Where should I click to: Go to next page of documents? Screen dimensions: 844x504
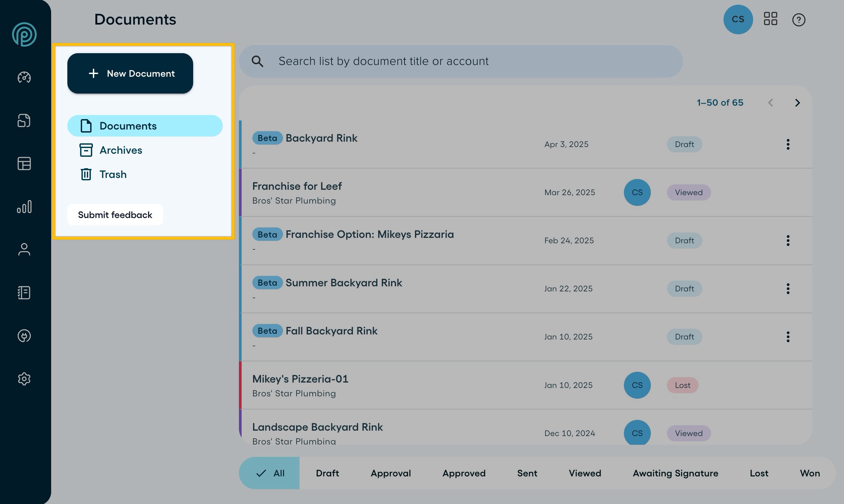click(x=798, y=103)
